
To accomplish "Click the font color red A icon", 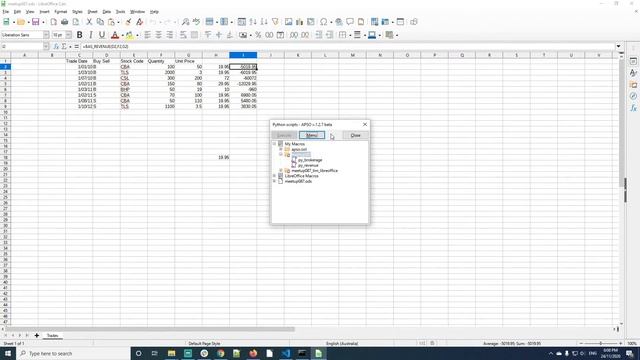I will pos(115,36).
